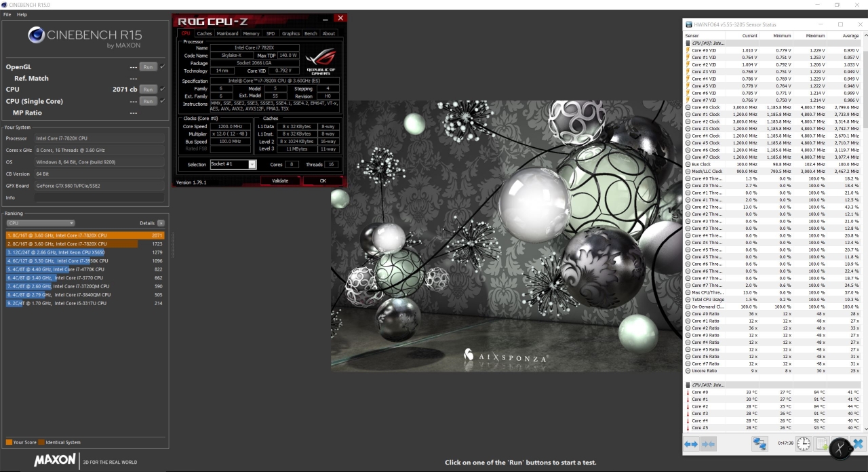Uncheck the CPU (Single Core) checkbox
The width and height of the screenshot is (868, 472).
point(163,101)
